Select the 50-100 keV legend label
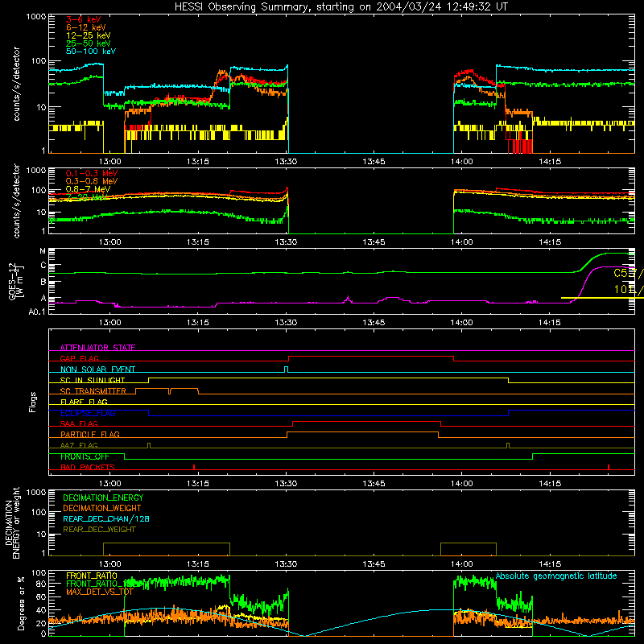Viewport: 644px width, 644px height. tap(91, 52)
